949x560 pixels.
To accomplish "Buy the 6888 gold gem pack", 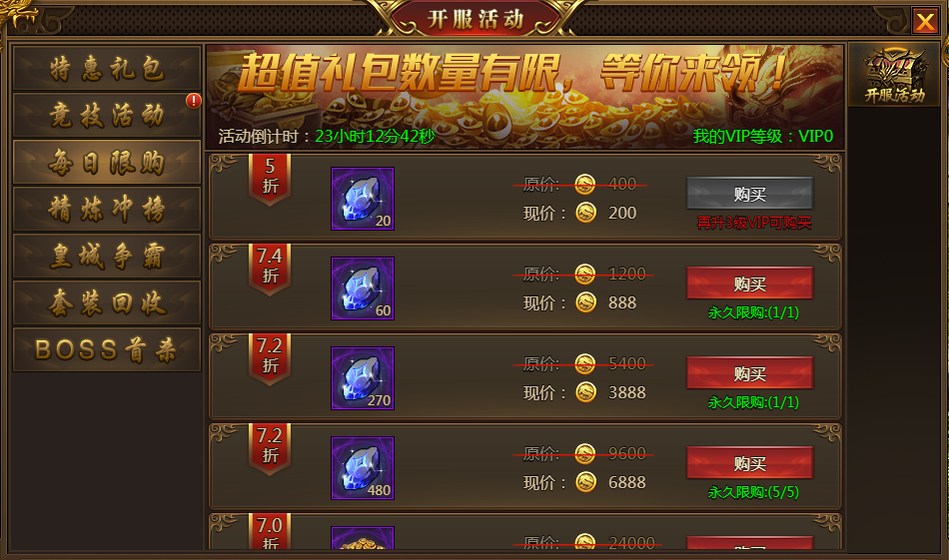I will click(x=750, y=462).
